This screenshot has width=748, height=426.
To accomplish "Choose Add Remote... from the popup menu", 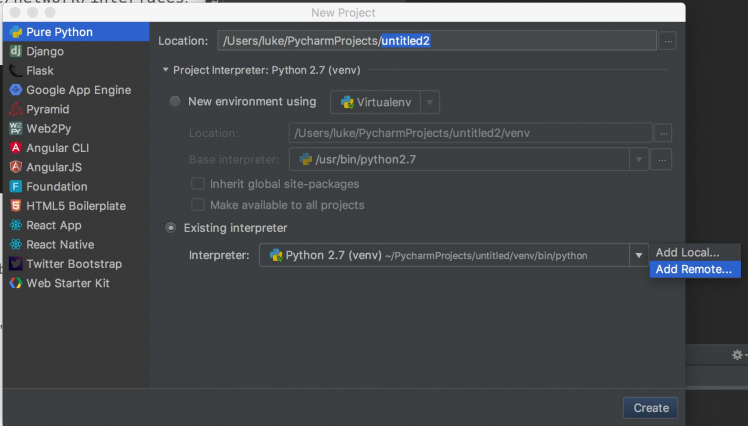I will [x=695, y=269].
